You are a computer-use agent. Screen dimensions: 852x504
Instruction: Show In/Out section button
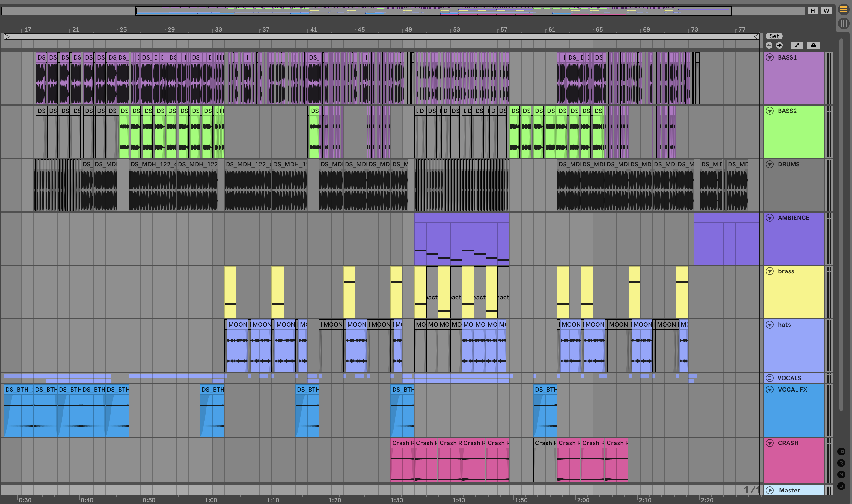click(841, 451)
